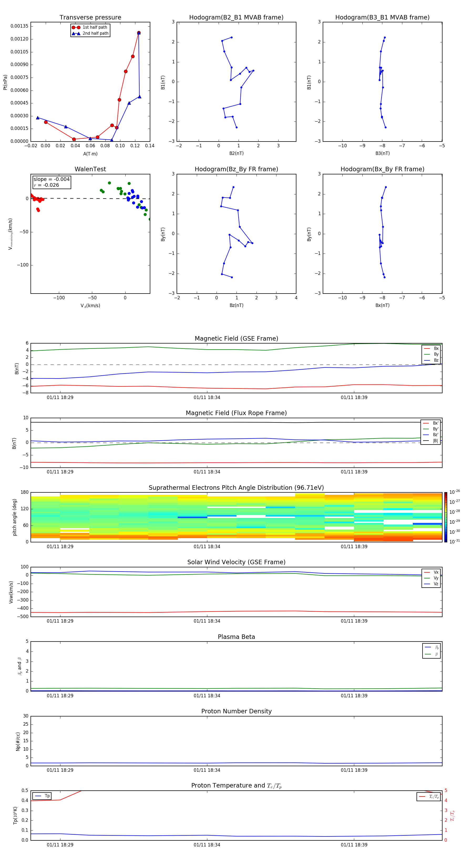Select the βp legend entry in Plasma Beta
This screenshot has width=473, height=868.
coord(431,647)
